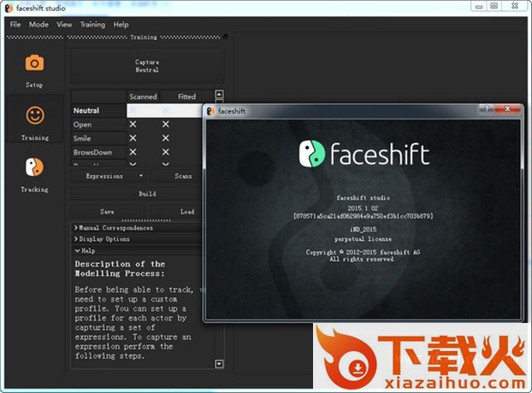Click the Scans button
Screen dimensions: 532x393
pyautogui.click(x=183, y=176)
